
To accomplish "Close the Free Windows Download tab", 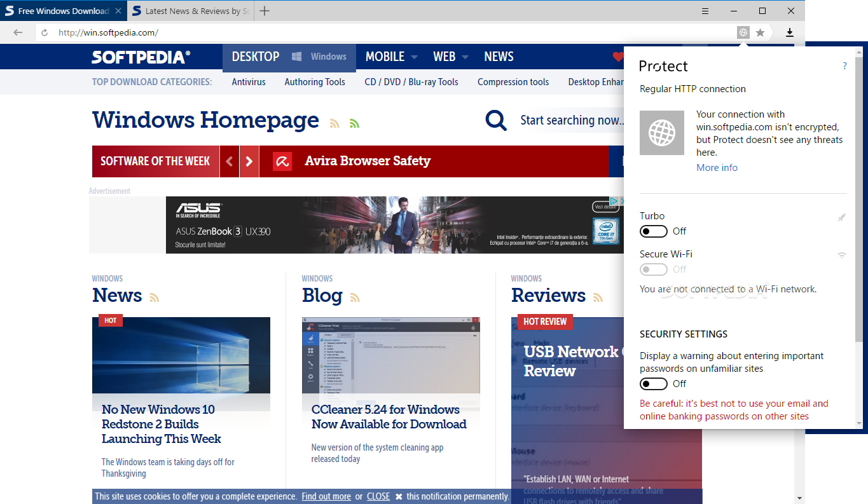I will (x=118, y=11).
